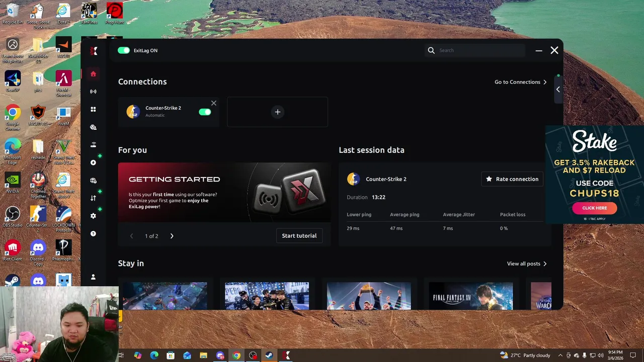Open the apps grid icon in sidebar
This screenshot has width=644, height=362.
pyautogui.click(x=93, y=109)
